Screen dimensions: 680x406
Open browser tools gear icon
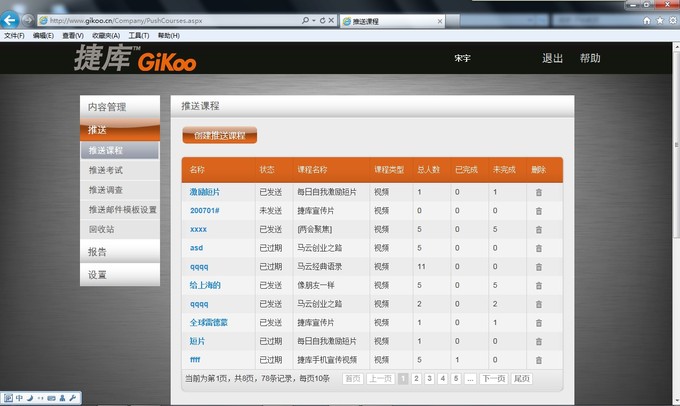click(673, 20)
